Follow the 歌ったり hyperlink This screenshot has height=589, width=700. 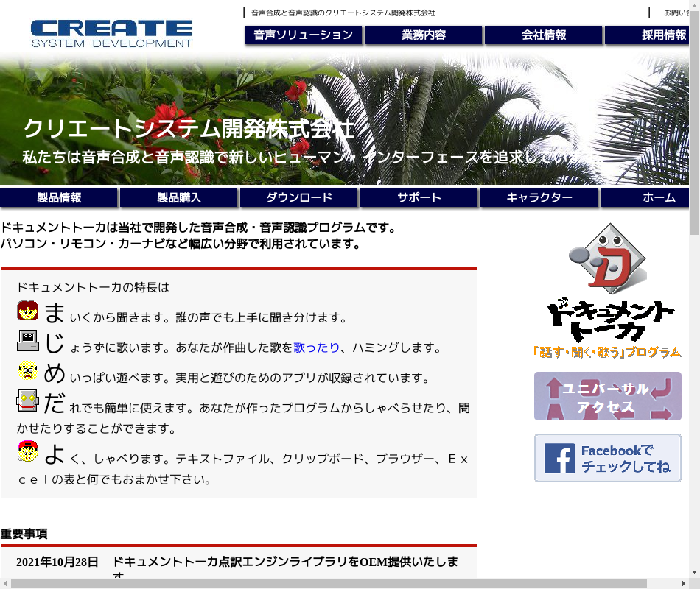tap(317, 348)
